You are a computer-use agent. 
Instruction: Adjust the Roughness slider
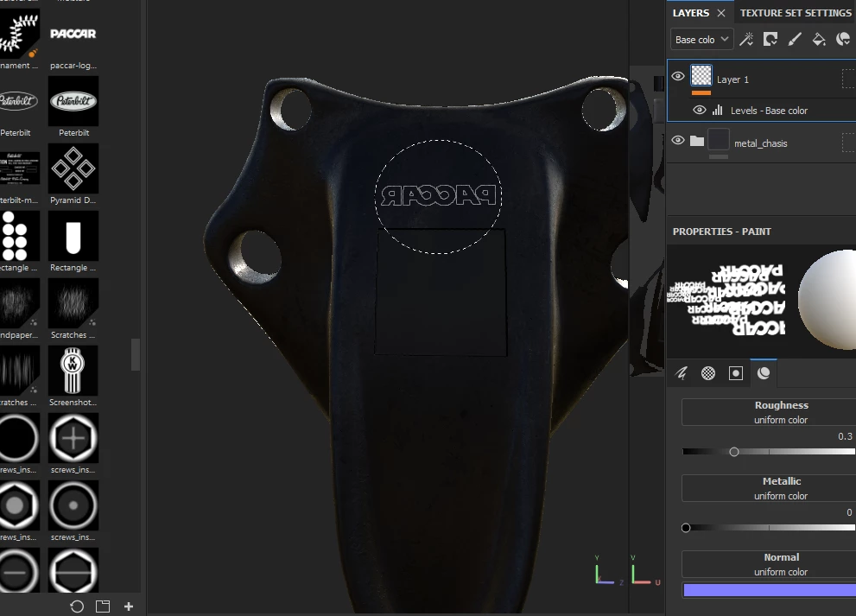(x=769, y=452)
